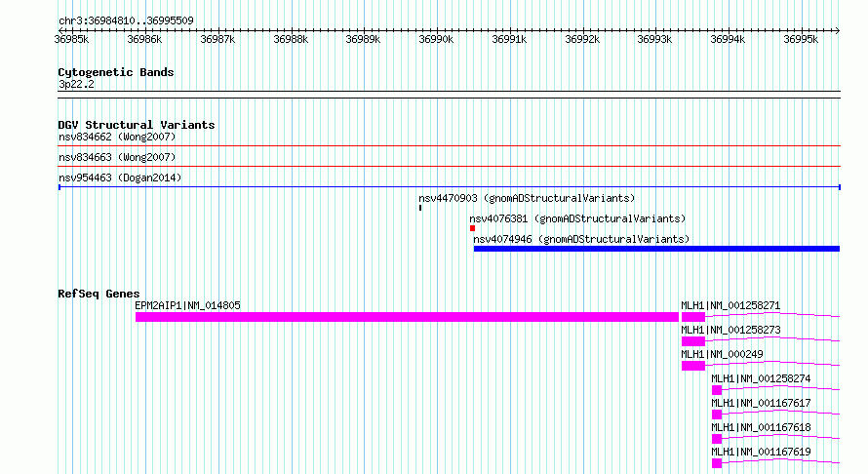Click the 36990k ruler tick label

436,39
